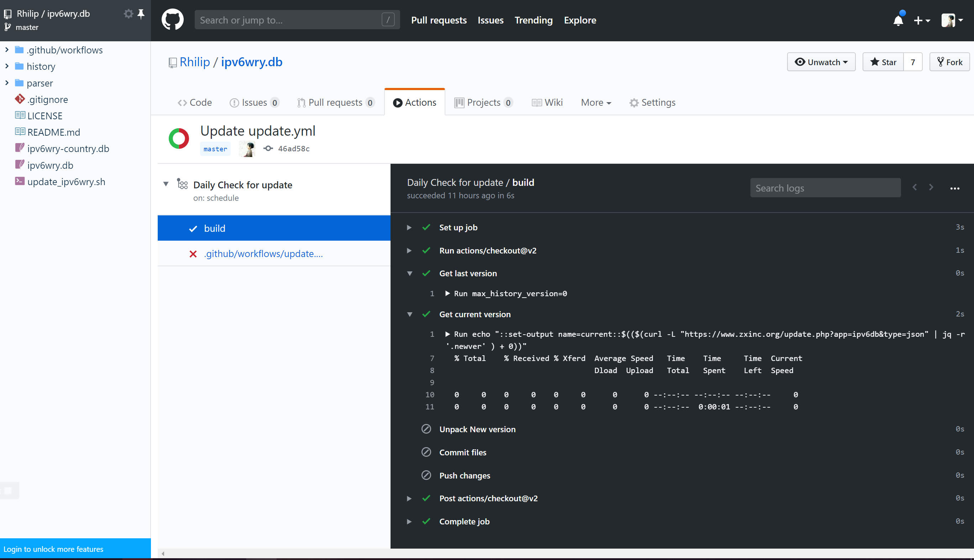Viewport: 974px width, 560px height.
Task: Switch to the Issues repository tab
Action: [254, 102]
